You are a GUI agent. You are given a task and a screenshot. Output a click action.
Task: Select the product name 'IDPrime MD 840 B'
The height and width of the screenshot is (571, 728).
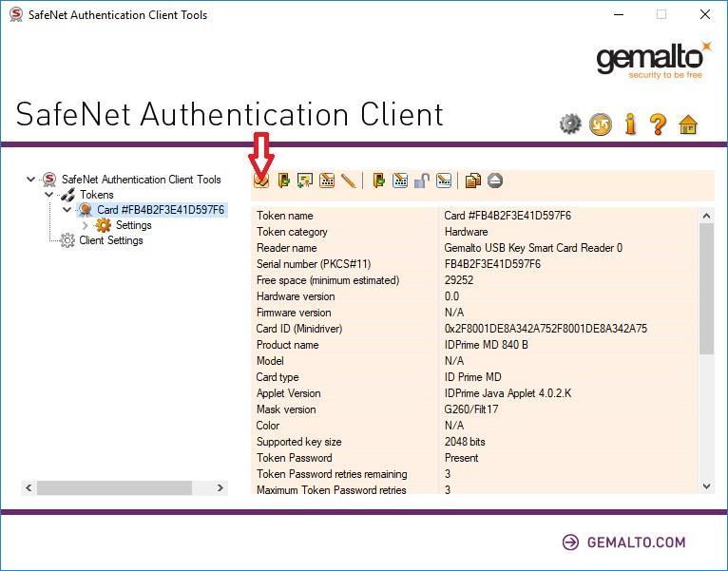486,345
